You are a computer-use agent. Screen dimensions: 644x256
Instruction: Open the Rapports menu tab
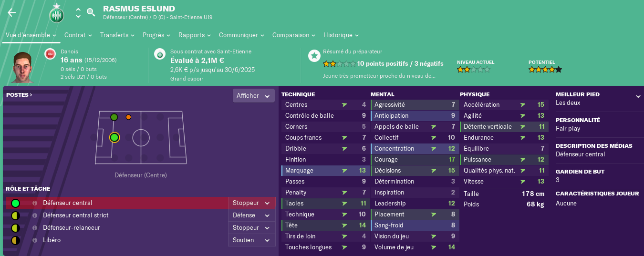point(196,35)
